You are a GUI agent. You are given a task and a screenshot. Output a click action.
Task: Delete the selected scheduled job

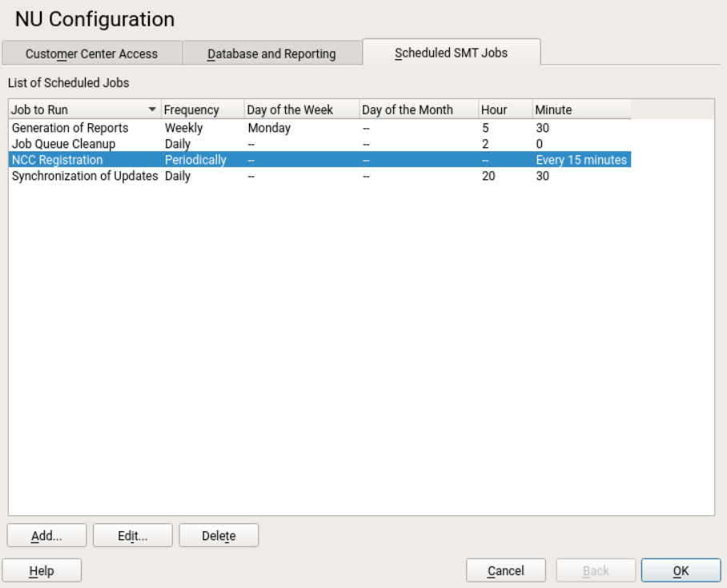219,536
